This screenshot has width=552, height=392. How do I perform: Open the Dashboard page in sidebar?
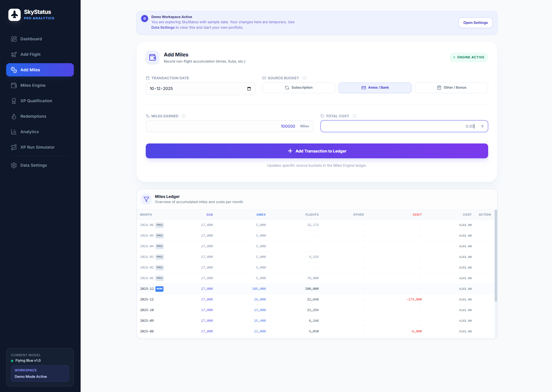coord(31,39)
